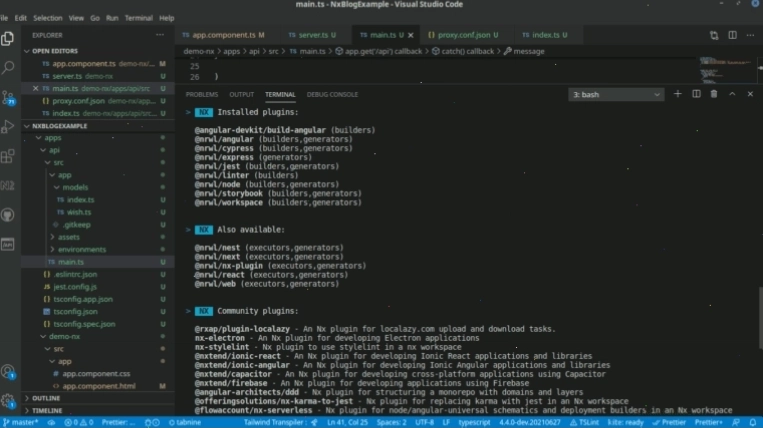Change language mode typescript in status bar
763x429 pixels.
pos(474,422)
